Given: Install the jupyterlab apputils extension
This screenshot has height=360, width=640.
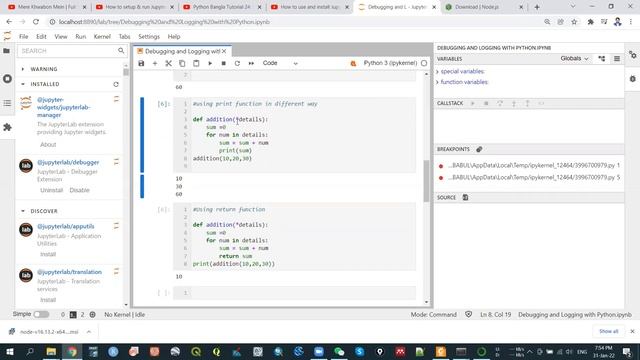Looking at the screenshot, I should pos(48,254).
